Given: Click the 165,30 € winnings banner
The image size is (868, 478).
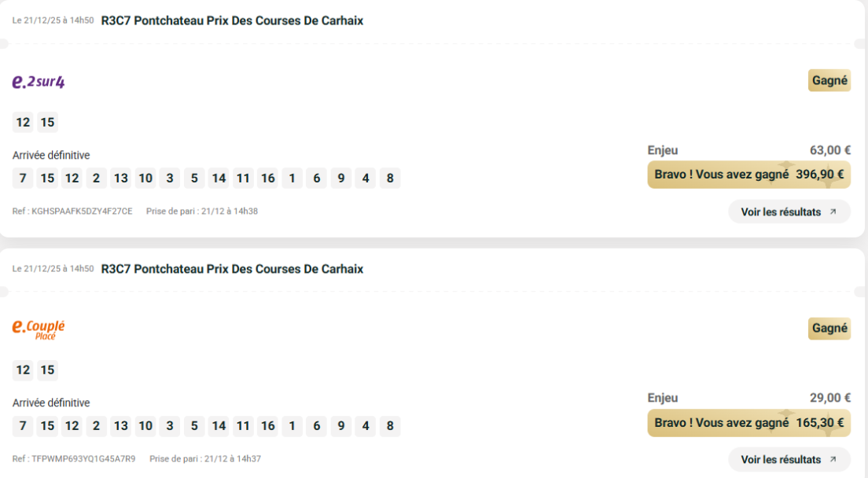Looking at the screenshot, I should (x=748, y=423).
